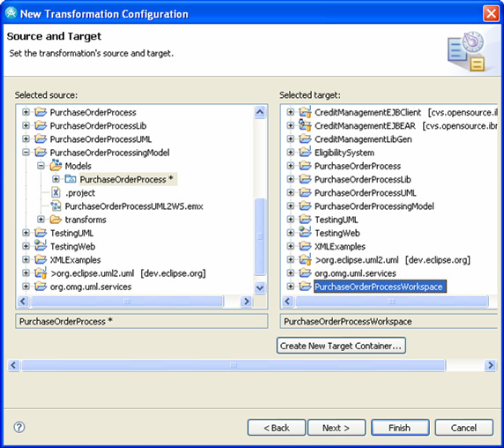The width and height of the screenshot is (504, 448).
Task: Expand PurchaseOrderProcessUML in the source tree
Action: coord(26,139)
